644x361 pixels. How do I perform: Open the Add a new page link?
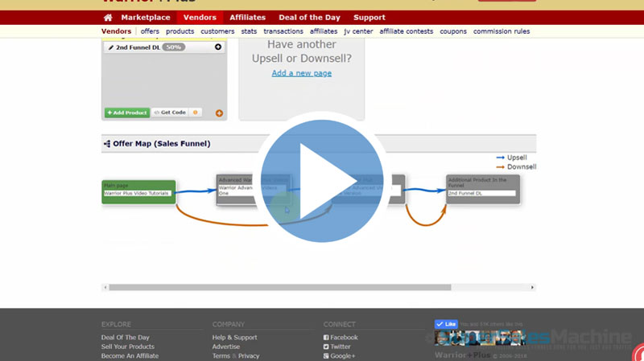click(301, 73)
